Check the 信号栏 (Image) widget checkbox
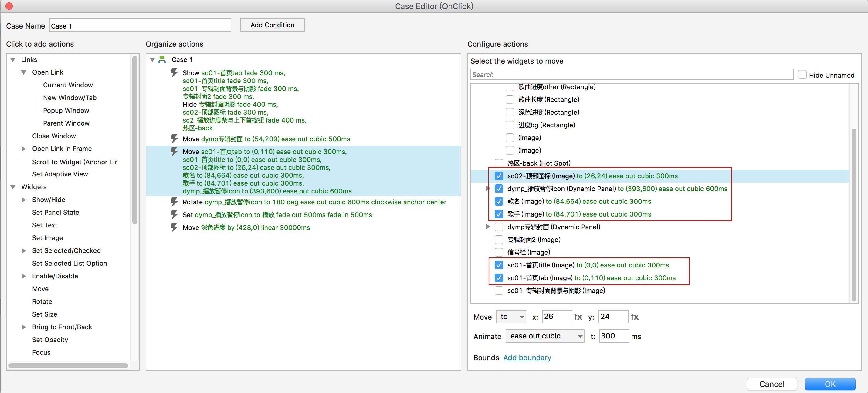This screenshot has width=868, height=393. [499, 252]
